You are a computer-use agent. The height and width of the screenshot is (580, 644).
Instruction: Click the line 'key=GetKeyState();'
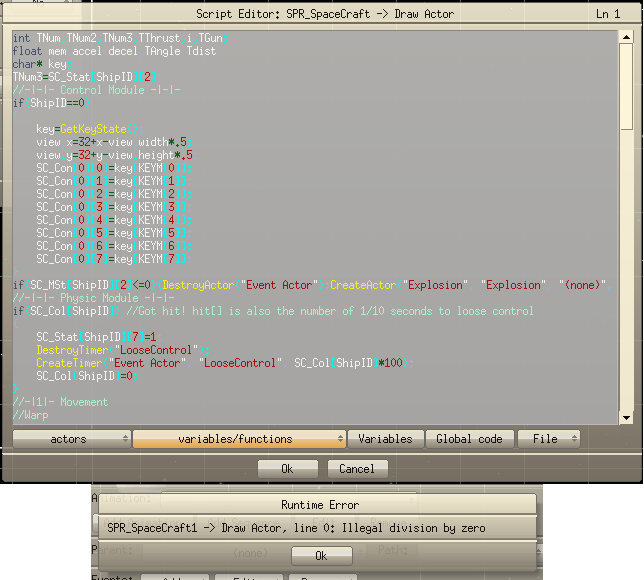coord(90,129)
